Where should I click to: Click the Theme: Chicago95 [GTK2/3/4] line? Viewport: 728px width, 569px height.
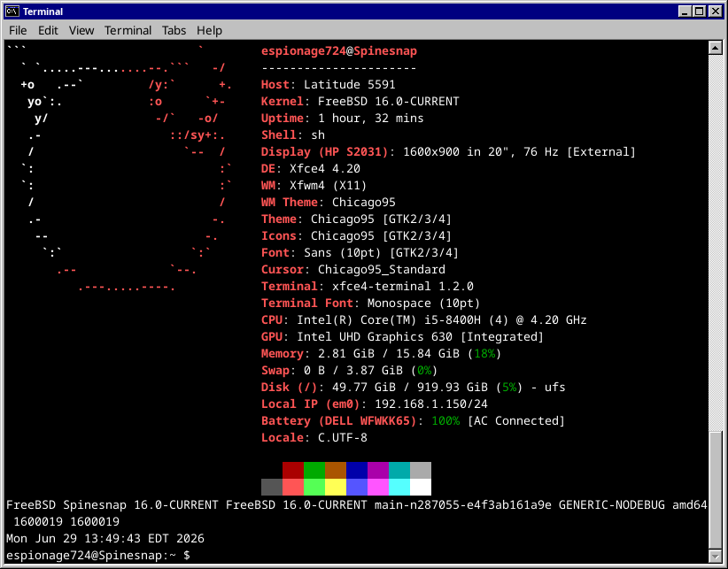coord(356,219)
